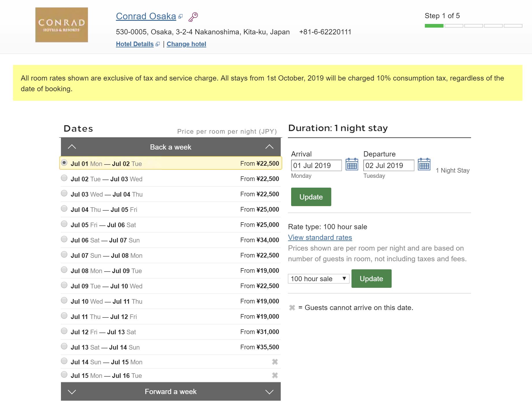Click left down-chevron on Forward a week bar

72,392
